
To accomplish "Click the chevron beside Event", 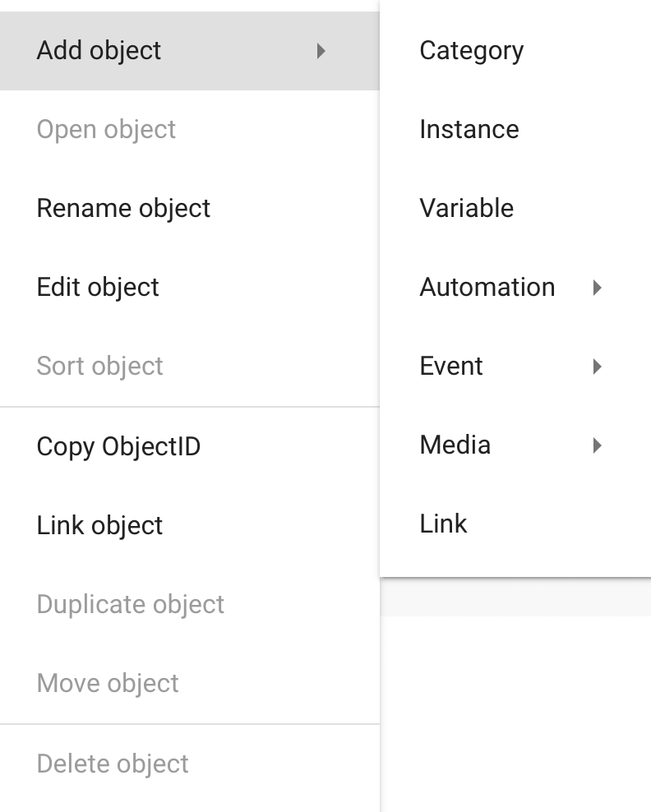I will [598, 366].
